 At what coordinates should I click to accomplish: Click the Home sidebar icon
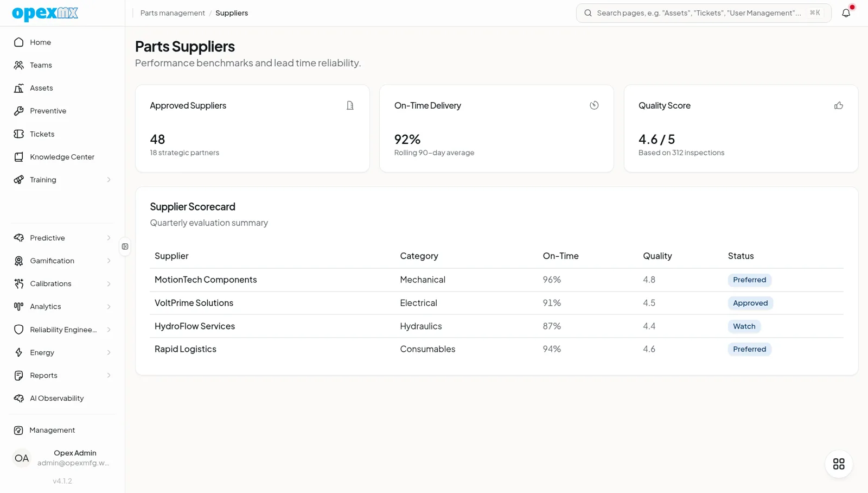click(19, 42)
